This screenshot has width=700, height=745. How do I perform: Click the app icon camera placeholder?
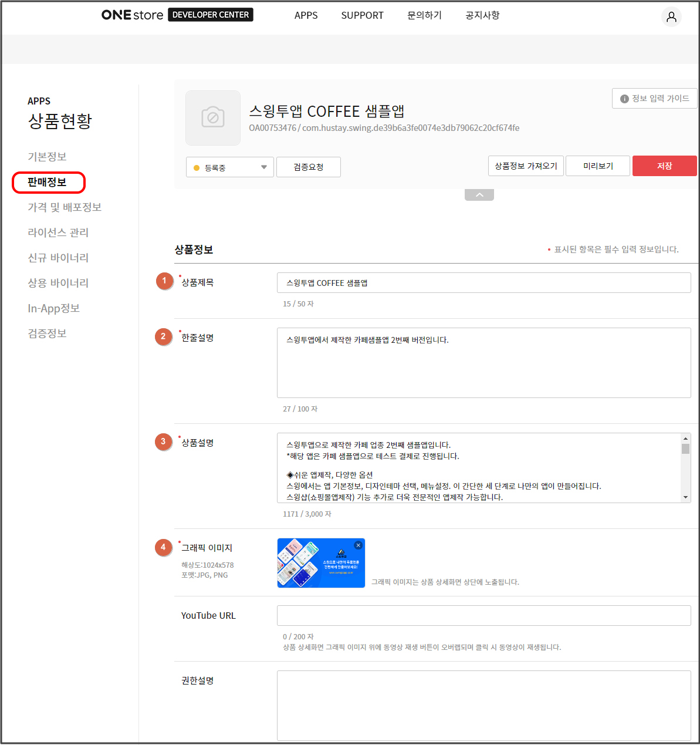tap(213, 118)
